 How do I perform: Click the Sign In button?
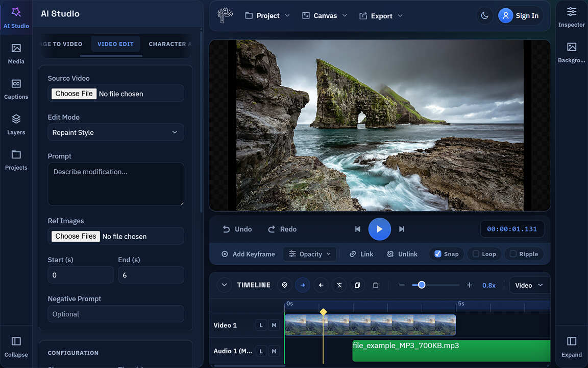click(x=520, y=15)
